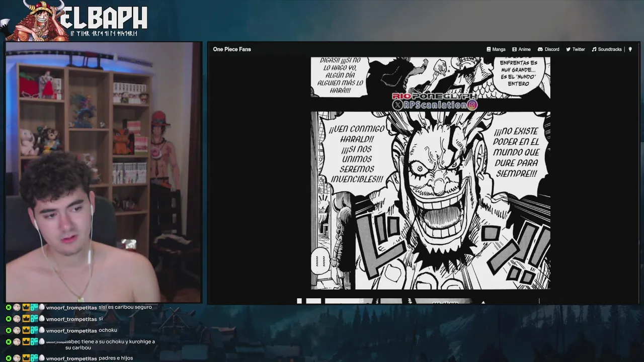644x362 pixels.
Task: Click the One Piece Fans site title
Action: coord(232,49)
